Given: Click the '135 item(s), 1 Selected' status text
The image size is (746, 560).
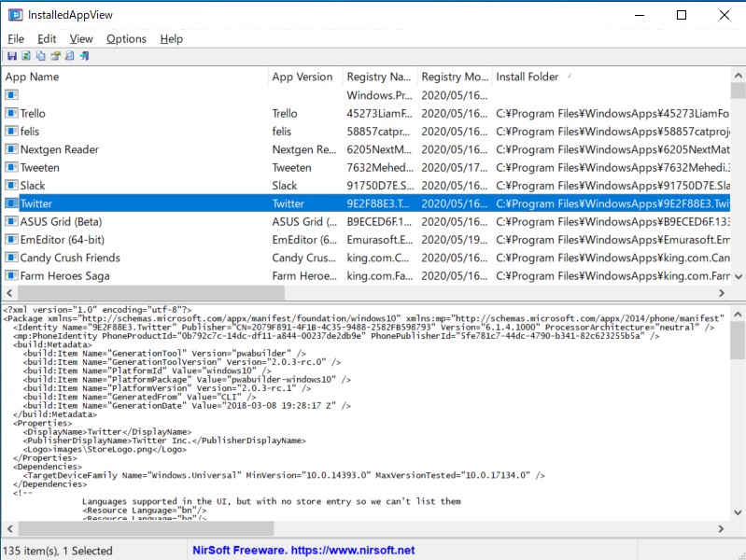Looking at the screenshot, I should point(58,551).
